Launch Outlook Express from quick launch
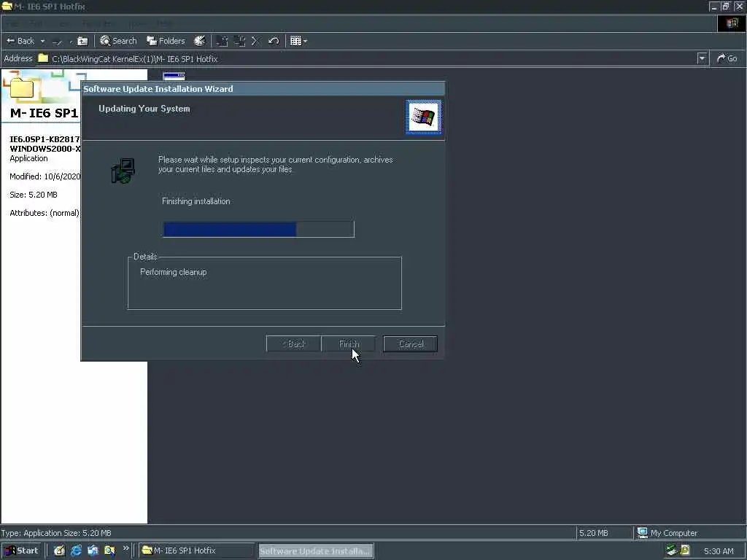 point(93,551)
